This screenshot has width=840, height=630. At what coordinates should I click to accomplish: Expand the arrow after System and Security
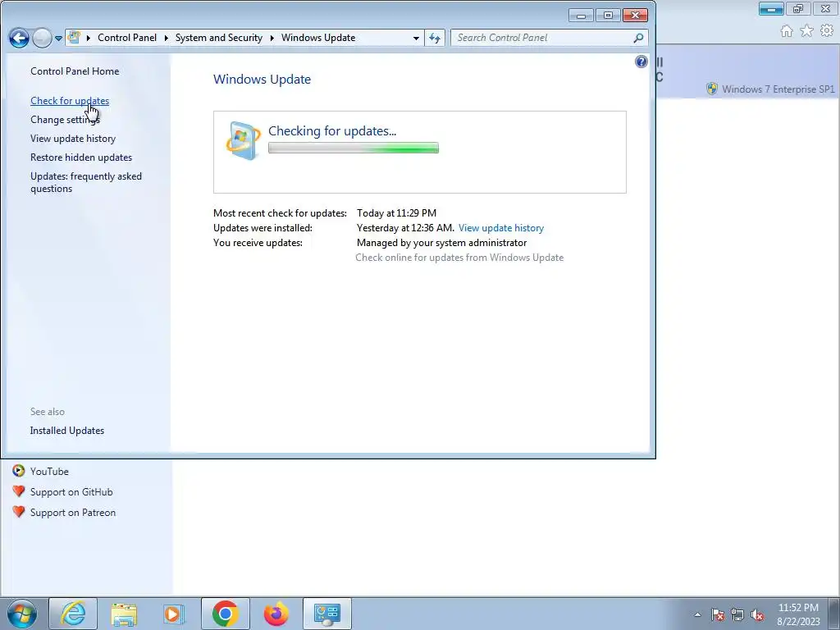[x=272, y=38]
